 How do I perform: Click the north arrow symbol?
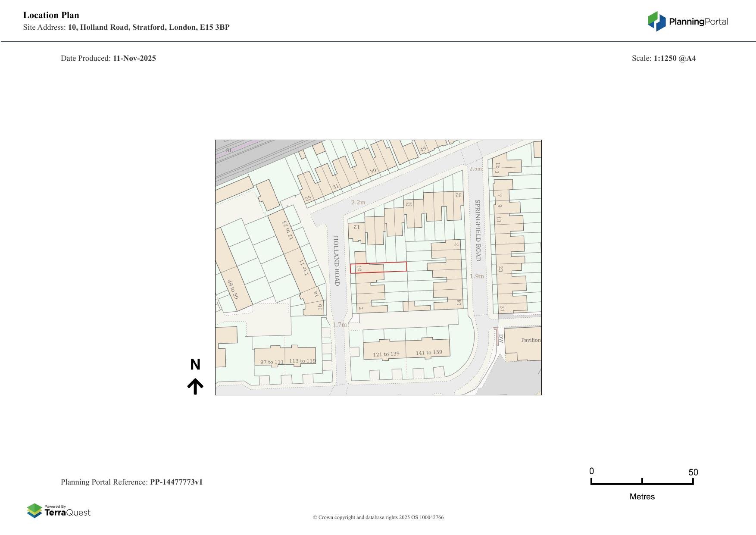click(x=195, y=386)
